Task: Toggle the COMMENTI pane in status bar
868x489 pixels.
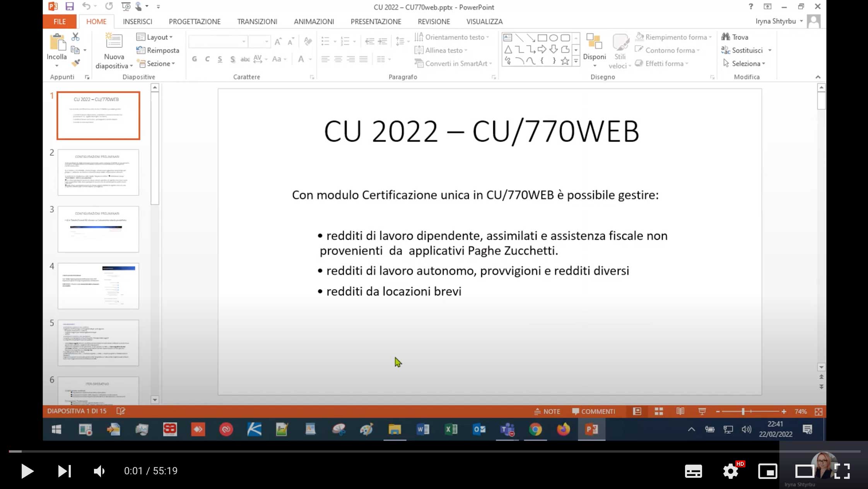Action: click(593, 411)
